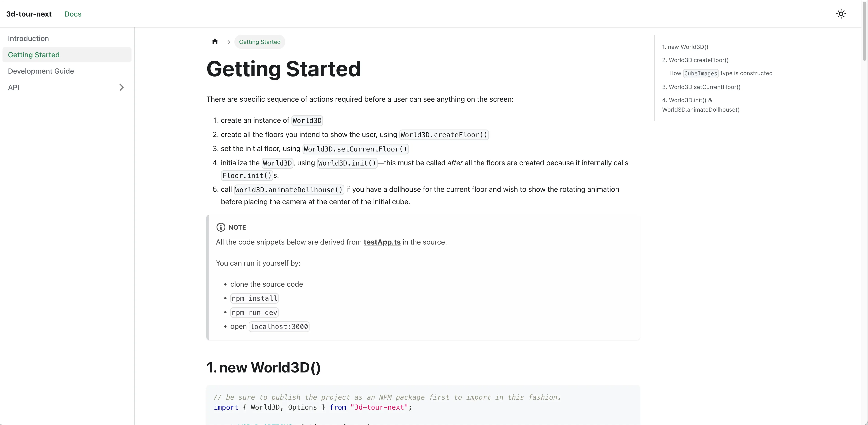Screen dimensions: 868x425
Task: Click the NOTE info circle icon
Action: (221, 227)
